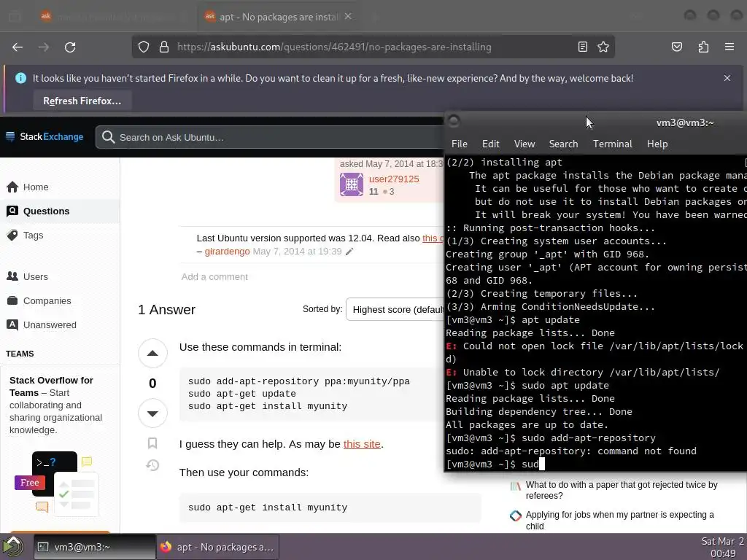Click the comment edit pencil icon

349,252
